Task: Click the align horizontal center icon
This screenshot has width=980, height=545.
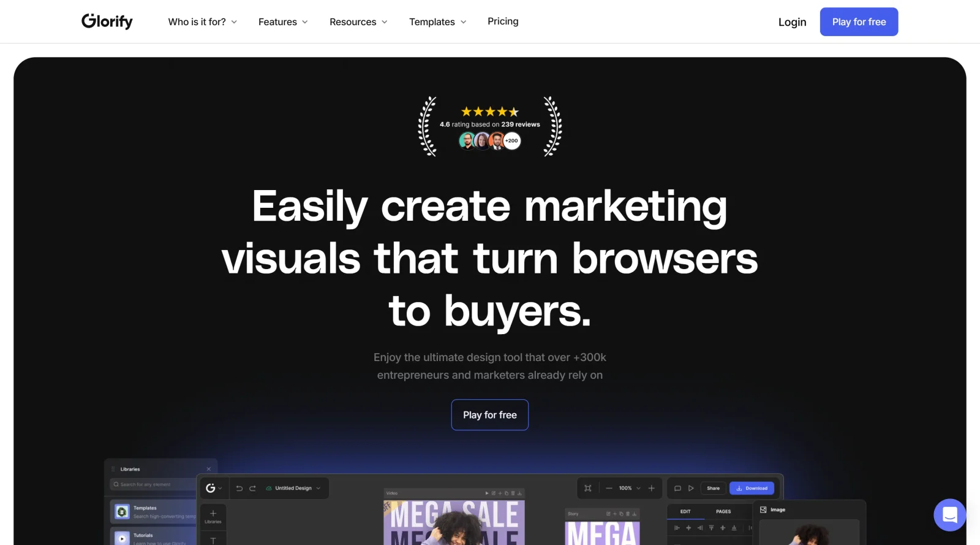Action: (688, 528)
